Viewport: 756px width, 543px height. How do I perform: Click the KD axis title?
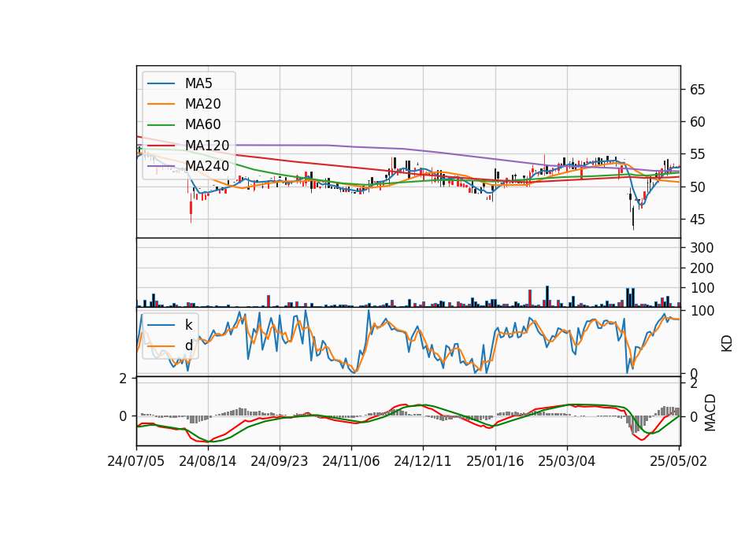[x=727, y=344]
